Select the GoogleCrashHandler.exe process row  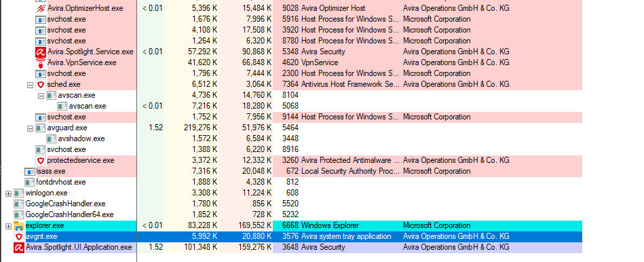291,204
